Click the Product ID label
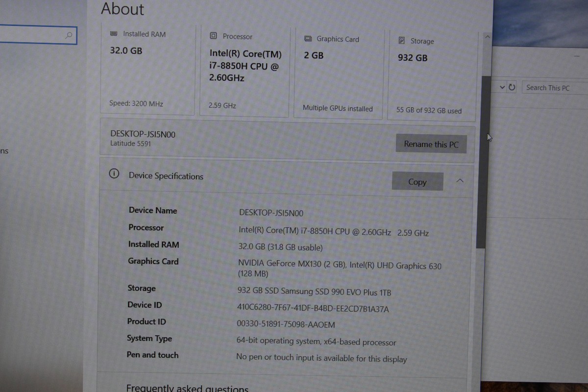This screenshot has width=588, height=392. (147, 321)
